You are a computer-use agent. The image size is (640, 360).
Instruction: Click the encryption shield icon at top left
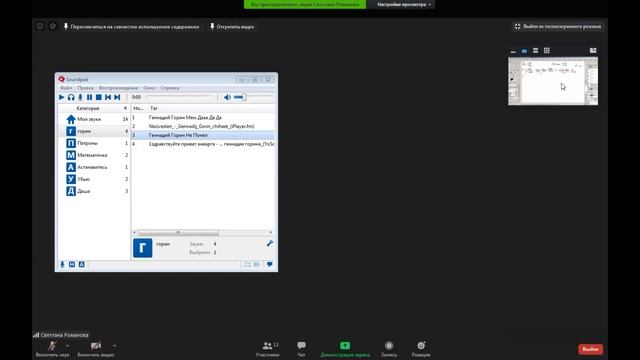click(x=53, y=26)
